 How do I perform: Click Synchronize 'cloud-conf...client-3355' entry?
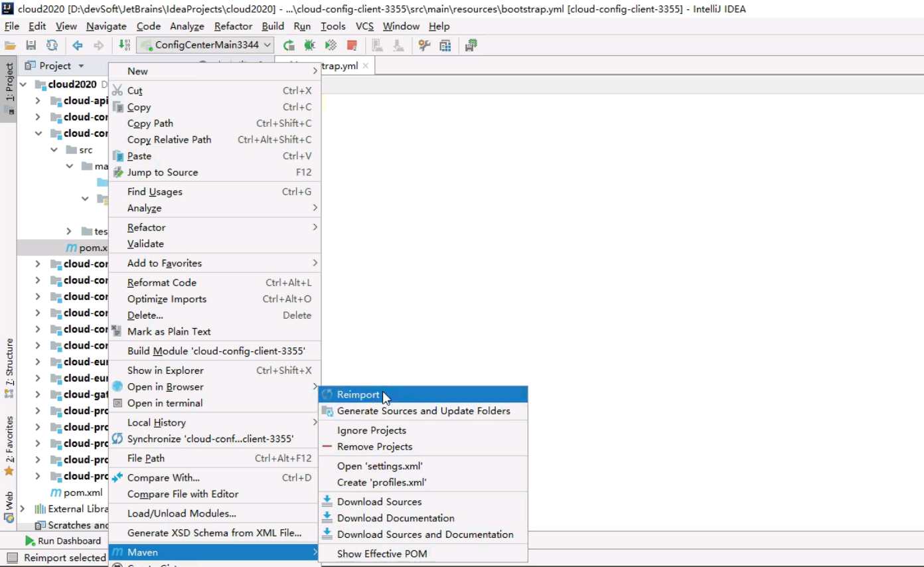coord(214,439)
